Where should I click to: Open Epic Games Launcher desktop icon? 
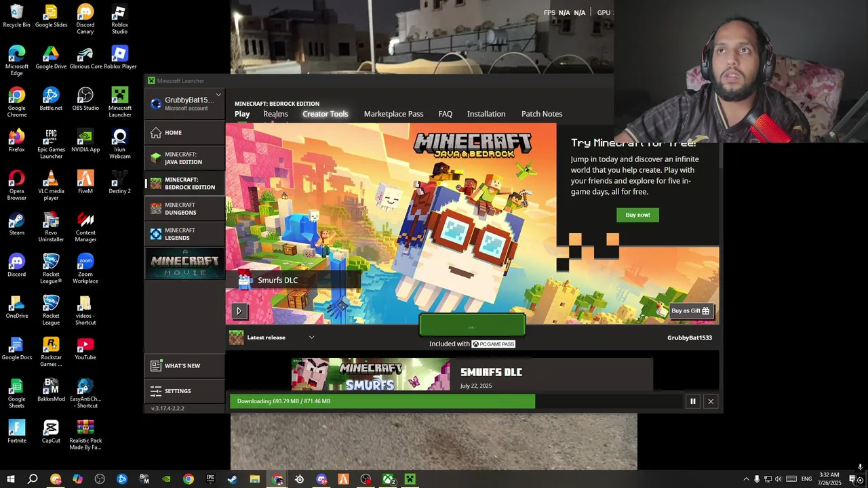(x=51, y=144)
